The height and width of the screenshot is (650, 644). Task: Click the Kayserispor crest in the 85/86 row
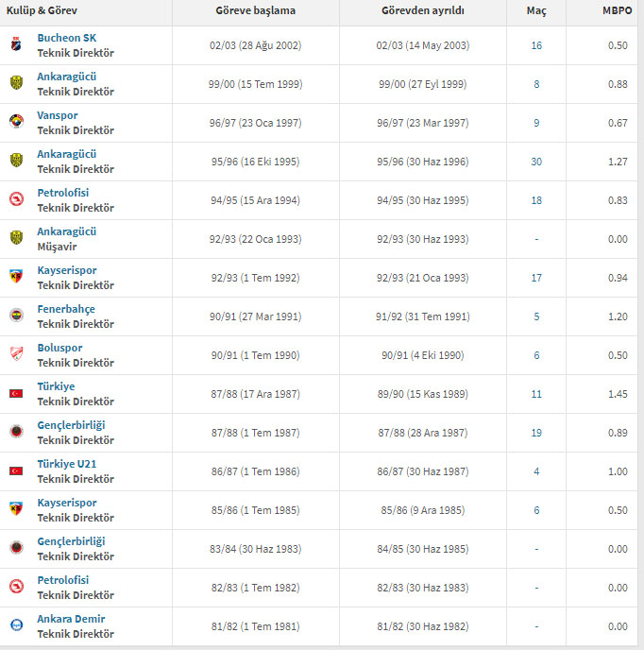pos(16,508)
